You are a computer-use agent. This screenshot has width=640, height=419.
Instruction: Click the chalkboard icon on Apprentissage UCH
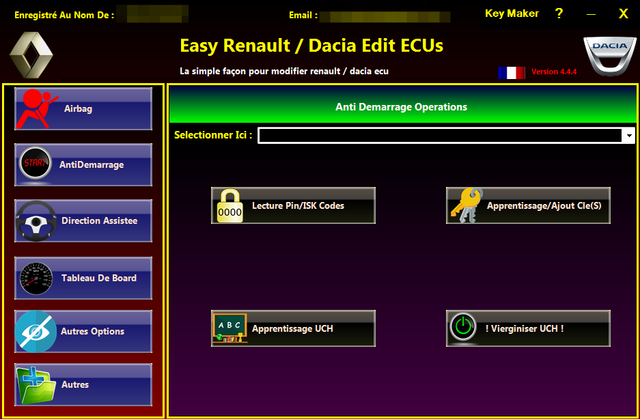click(x=229, y=328)
